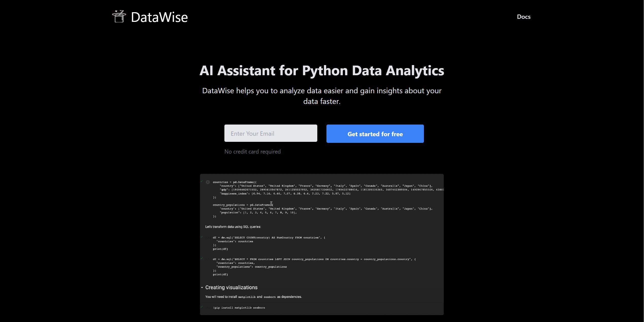The image size is (644, 322).
Task: Focus the Enter Your Email field
Action: (271, 133)
